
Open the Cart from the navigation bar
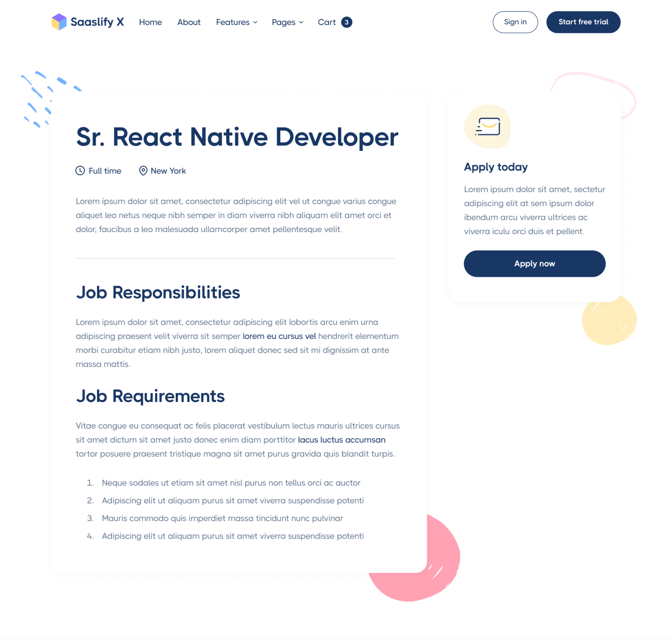click(327, 22)
